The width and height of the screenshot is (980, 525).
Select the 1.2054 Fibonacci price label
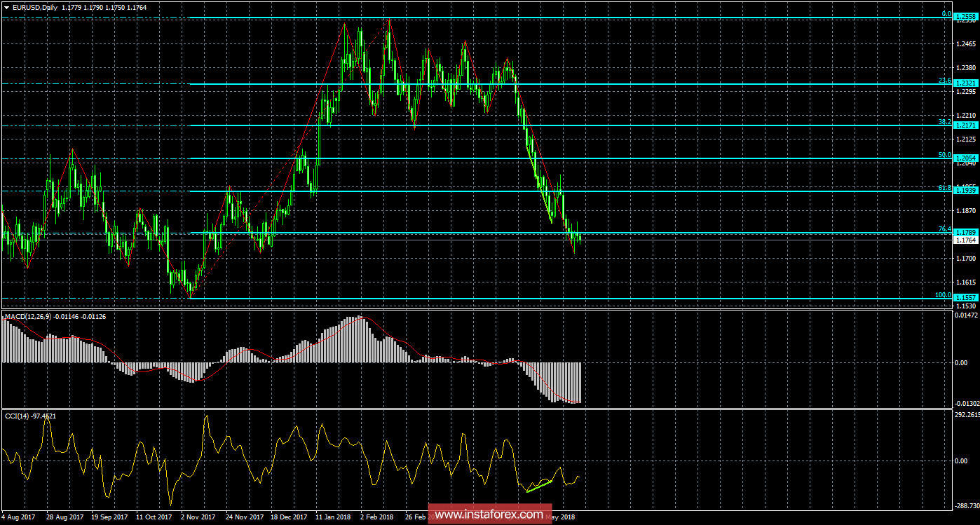point(966,158)
